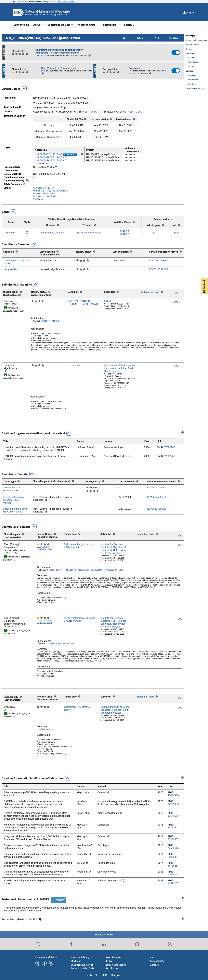The height and width of the screenshot is (980, 208).
Task: Click the Print button in title bar
Action: click(x=156, y=38)
